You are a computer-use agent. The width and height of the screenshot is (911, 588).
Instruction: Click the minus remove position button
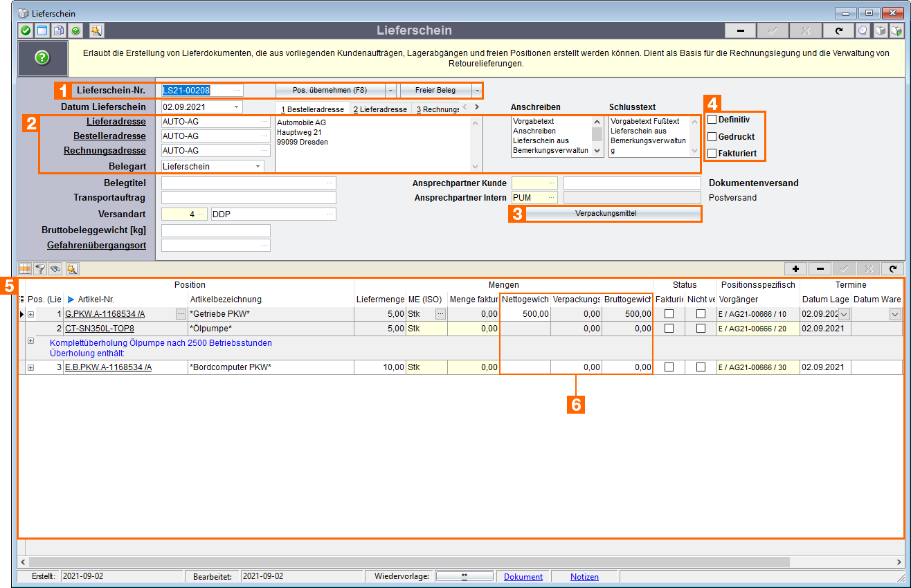pos(820,268)
